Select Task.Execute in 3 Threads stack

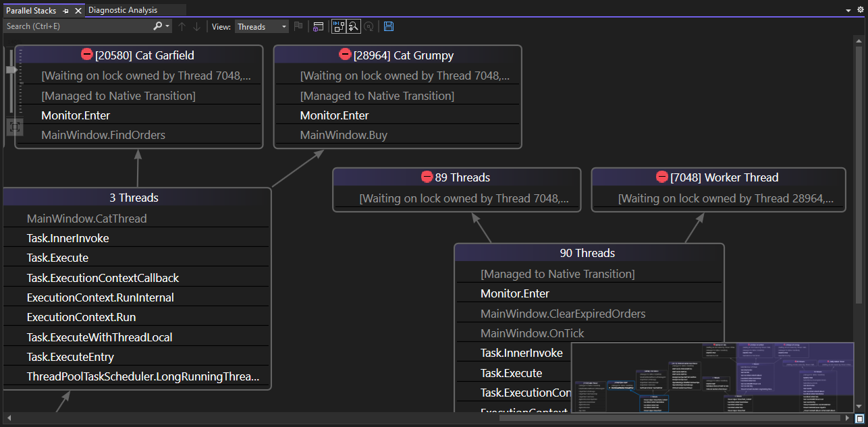[136, 258]
